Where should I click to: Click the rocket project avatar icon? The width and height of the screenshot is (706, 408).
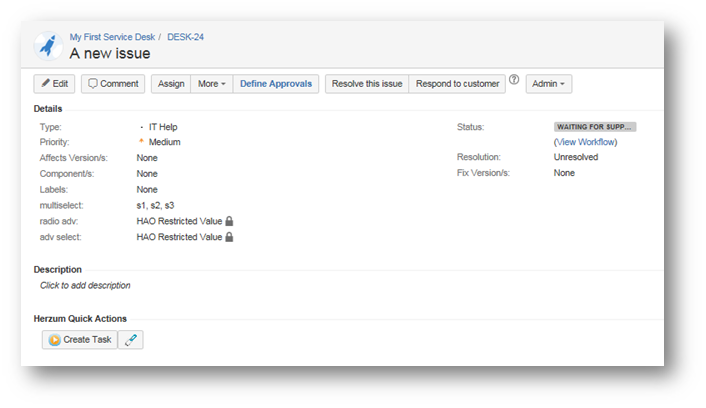coord(49,45)
